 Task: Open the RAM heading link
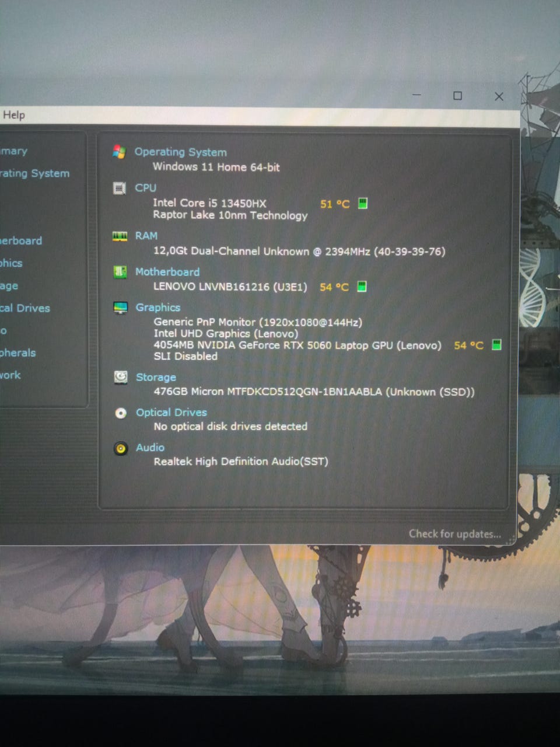(146, 236)
